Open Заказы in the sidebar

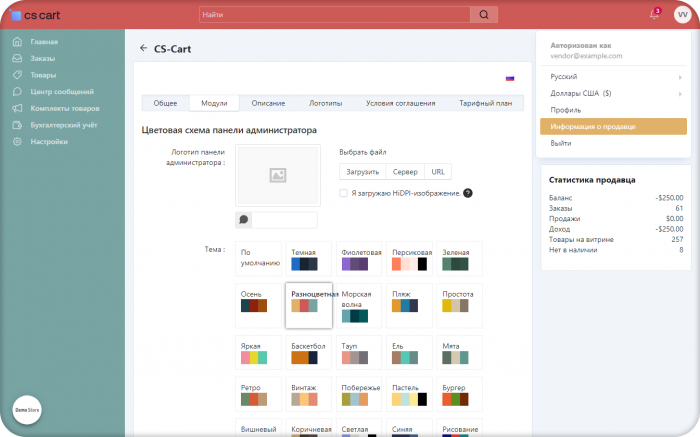42,58
